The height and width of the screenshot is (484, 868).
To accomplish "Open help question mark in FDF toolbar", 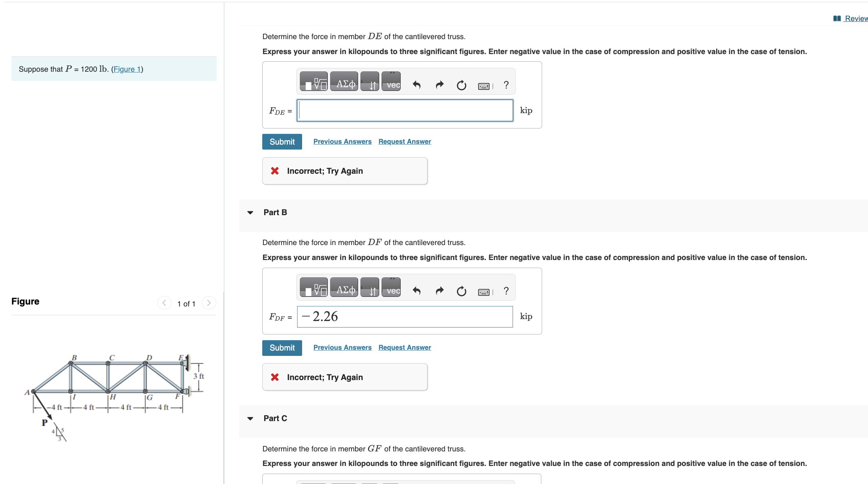I will (x=506, y=291).
